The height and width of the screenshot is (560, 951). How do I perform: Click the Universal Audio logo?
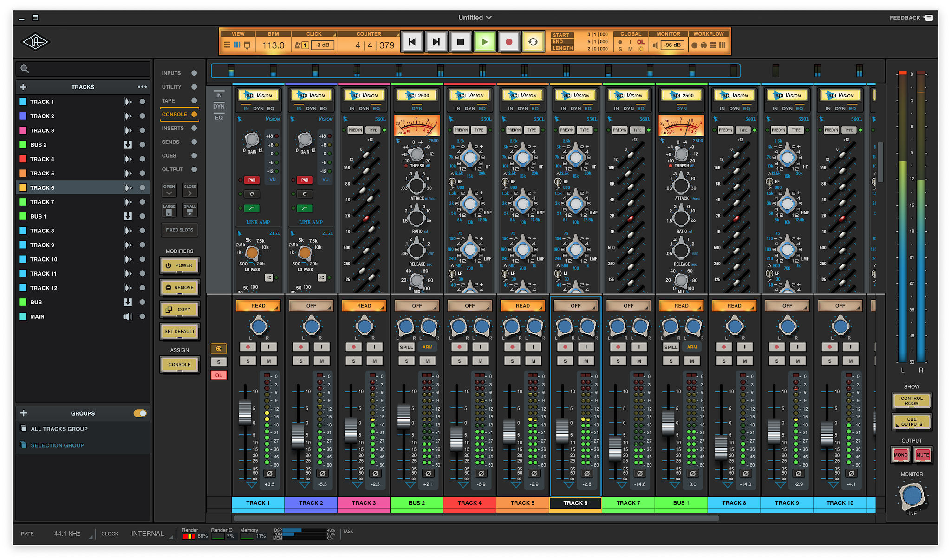[35, 42]
